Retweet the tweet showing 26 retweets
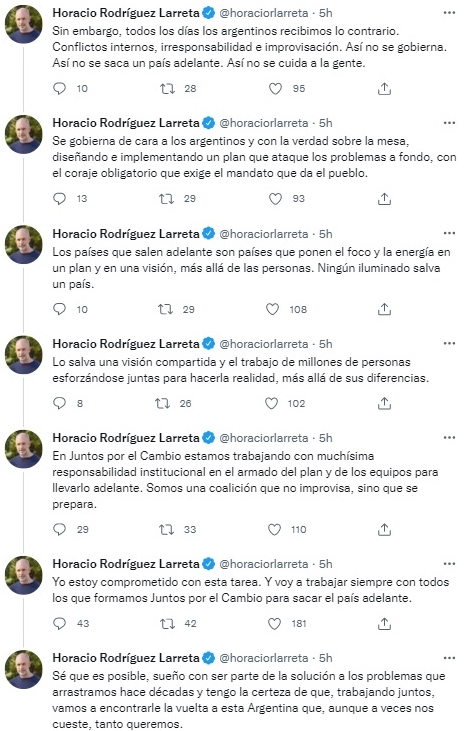Screen dimensions: 464x731 [x=162, y=403]
